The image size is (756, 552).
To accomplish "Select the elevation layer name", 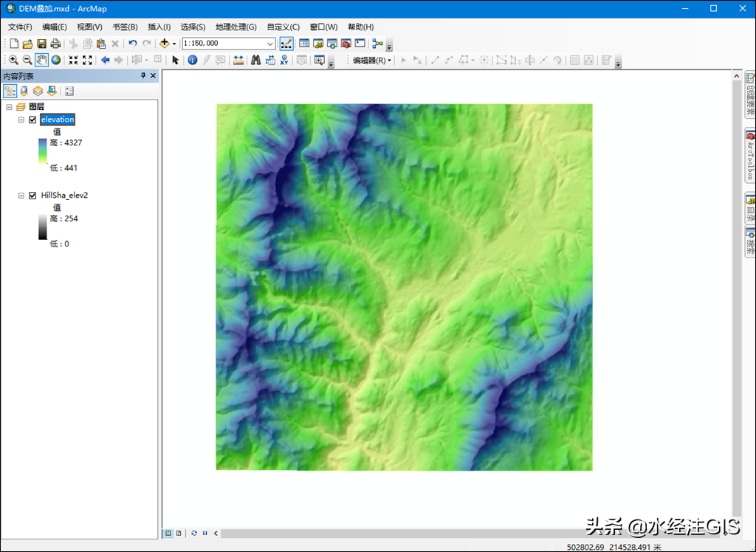I will [58, 120].
